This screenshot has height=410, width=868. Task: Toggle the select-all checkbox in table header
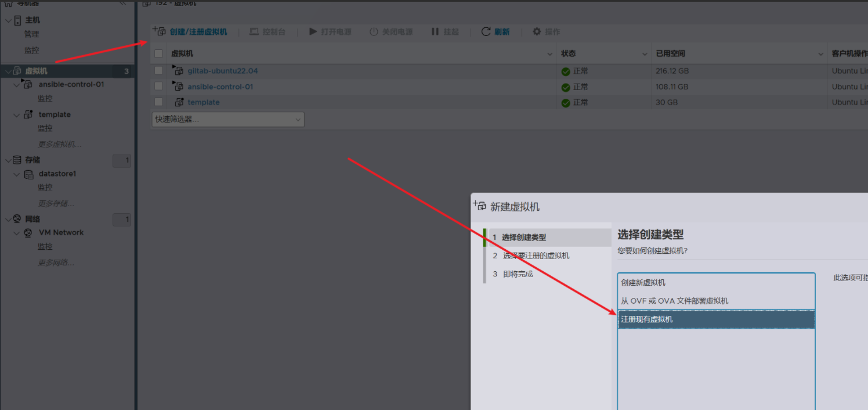159,54
